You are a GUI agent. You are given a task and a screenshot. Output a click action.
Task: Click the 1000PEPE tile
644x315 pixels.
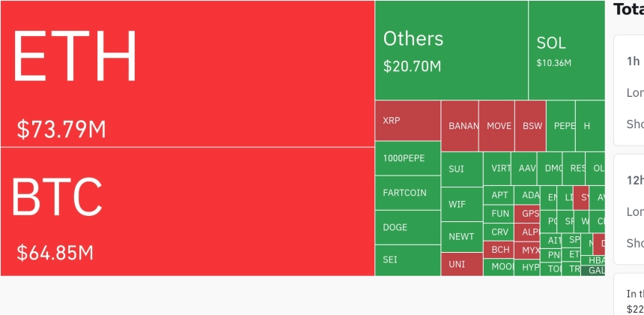point(408,158)
